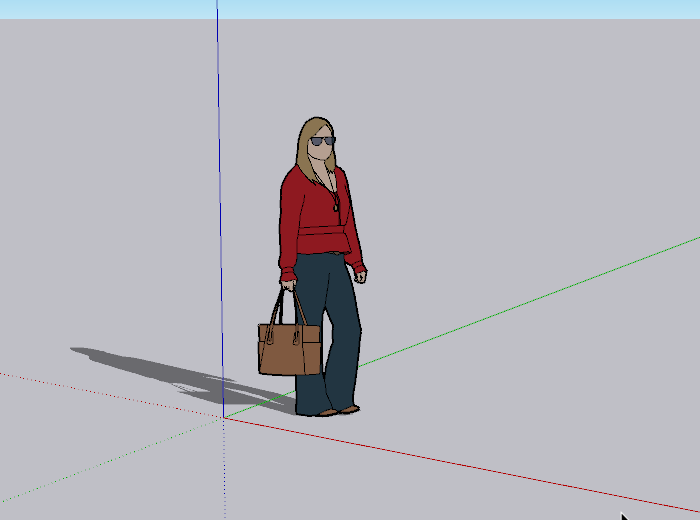Viewport: 700px width, 520px height.
Task: Select the hand holding the handbag
Action: (x=288, y=282)
